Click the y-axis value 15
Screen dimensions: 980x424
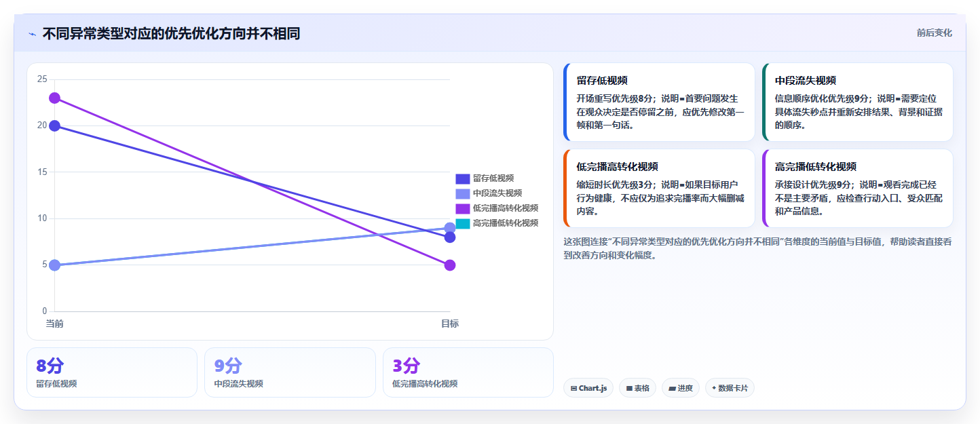[42, 172]
